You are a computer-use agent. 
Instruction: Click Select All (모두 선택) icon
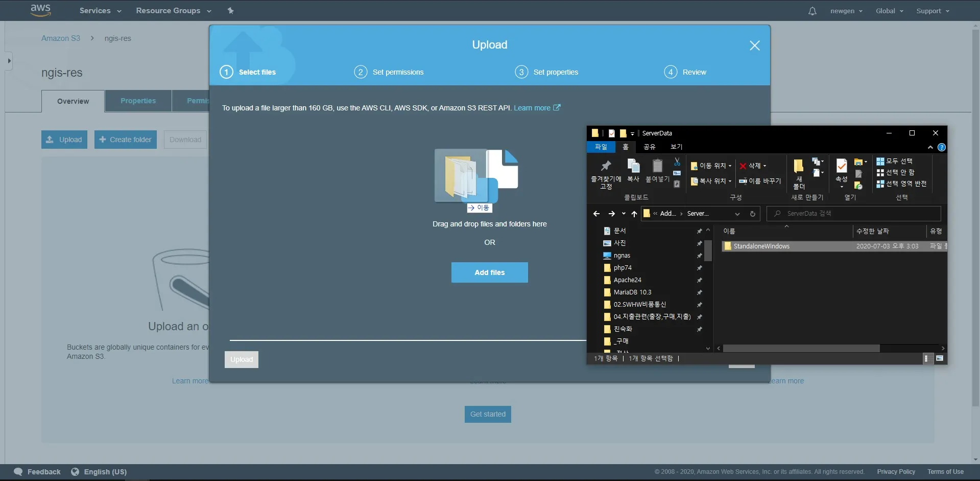(x=880, y=161)
